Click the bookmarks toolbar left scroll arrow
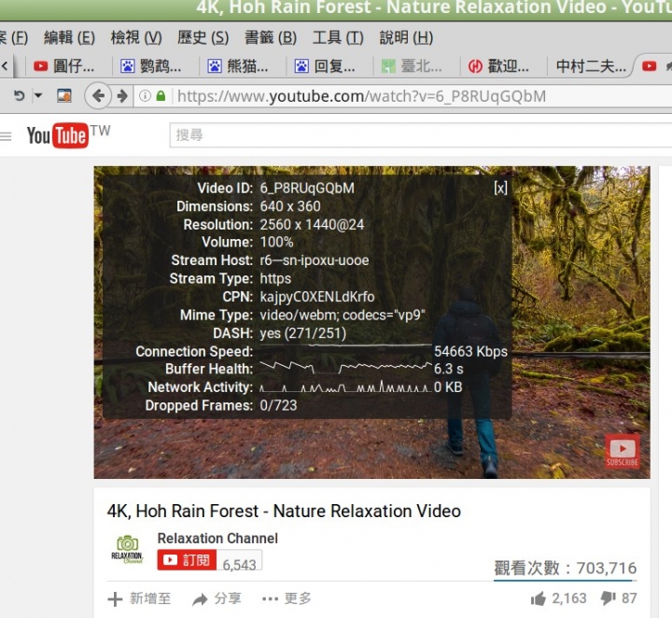This screenshot has height=618, width=672. pos(5,66)
